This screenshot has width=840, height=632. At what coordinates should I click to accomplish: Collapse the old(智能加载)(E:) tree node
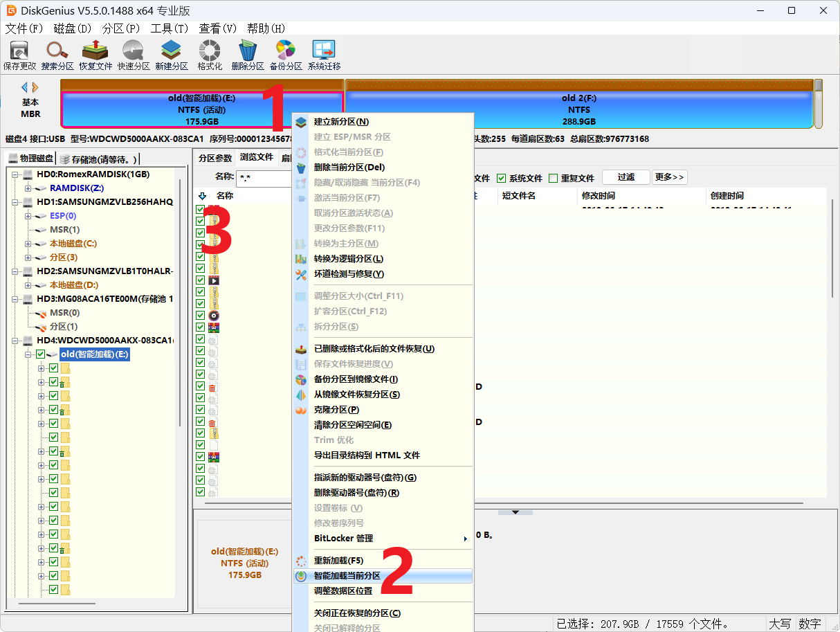tap(28, 354)
